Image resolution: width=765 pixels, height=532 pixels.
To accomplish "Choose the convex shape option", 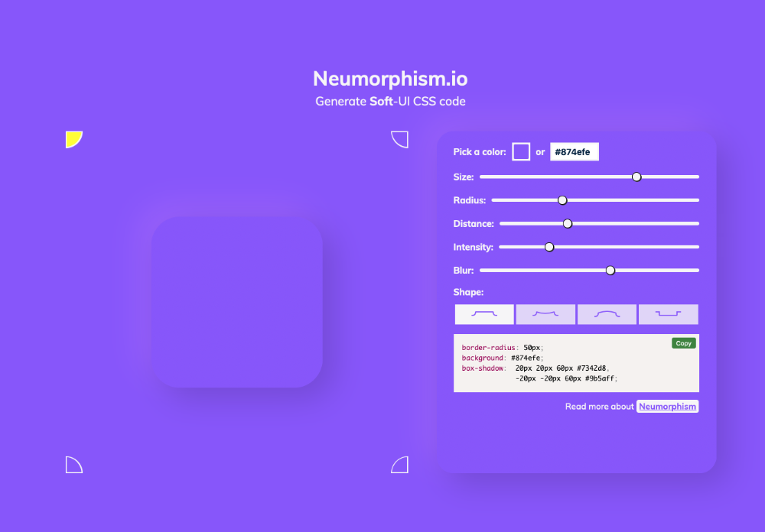I will click(x=607, y=314).
